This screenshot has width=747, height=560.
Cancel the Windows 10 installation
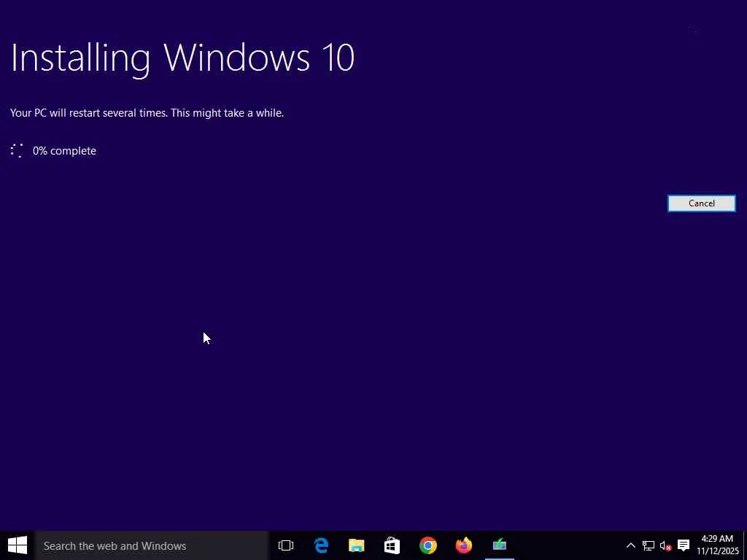(701, 203)
